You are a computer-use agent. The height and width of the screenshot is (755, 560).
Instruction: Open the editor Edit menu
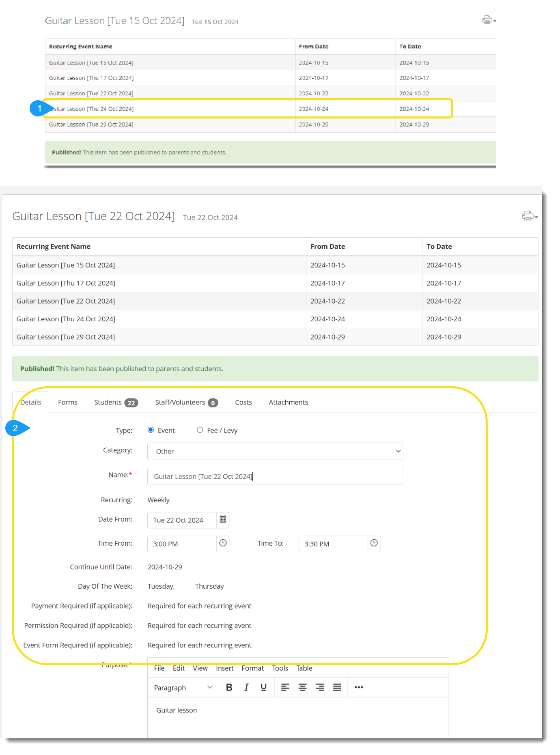coord(179,668)
